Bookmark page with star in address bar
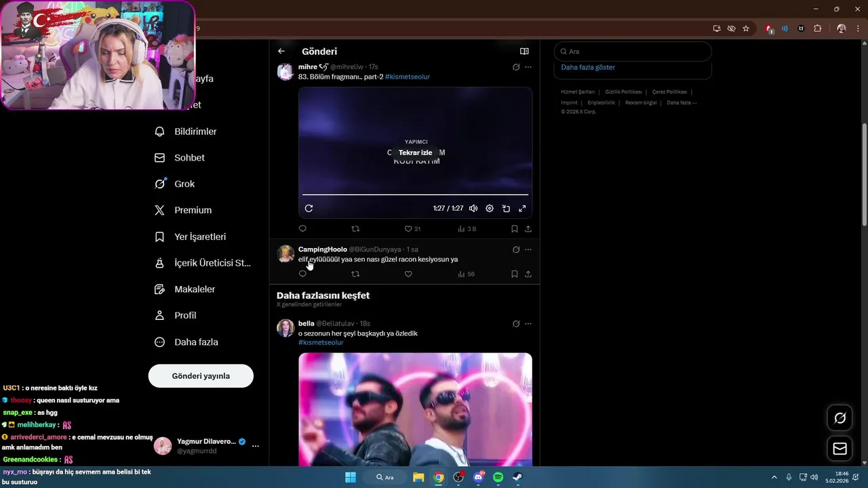 coord(746,28)
